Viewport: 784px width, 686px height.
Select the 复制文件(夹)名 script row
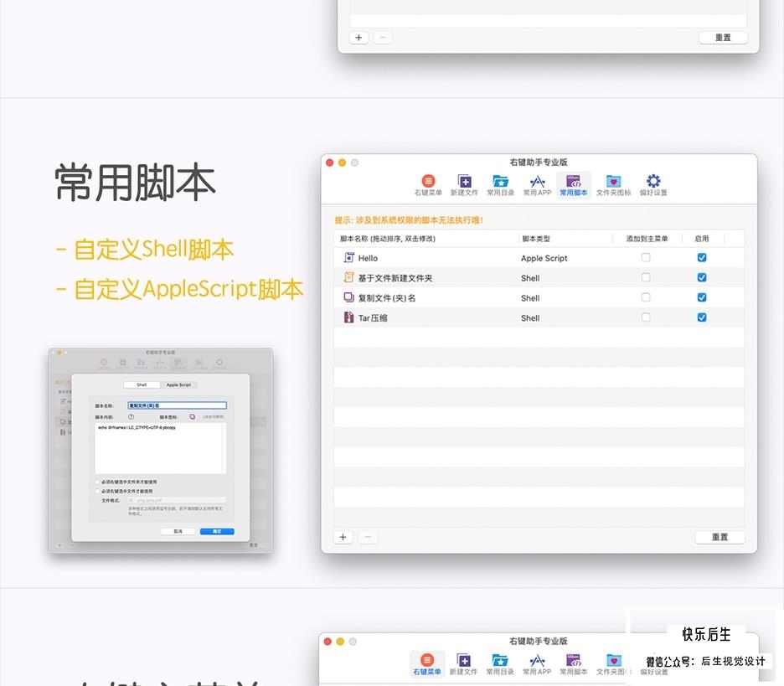(539, 297)
